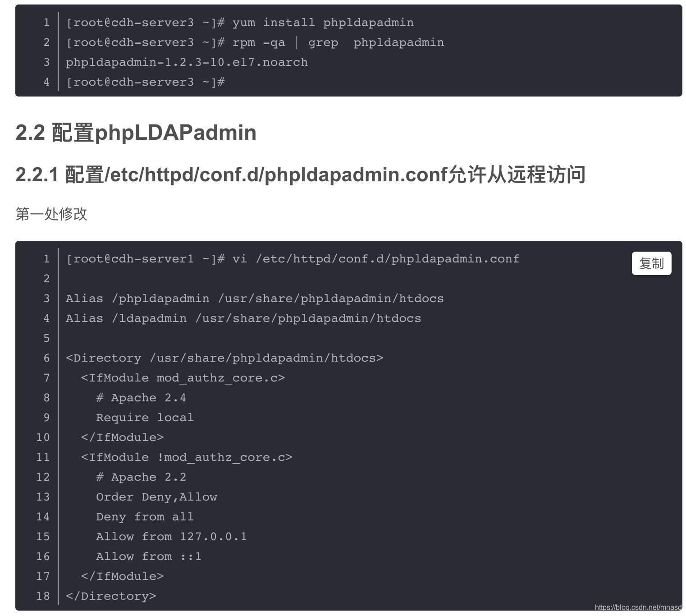Viewport: 686px width, 616px height.
Task: Click the closing /Directory tag line
Action: pyautogui.click(x=111, y=596)
